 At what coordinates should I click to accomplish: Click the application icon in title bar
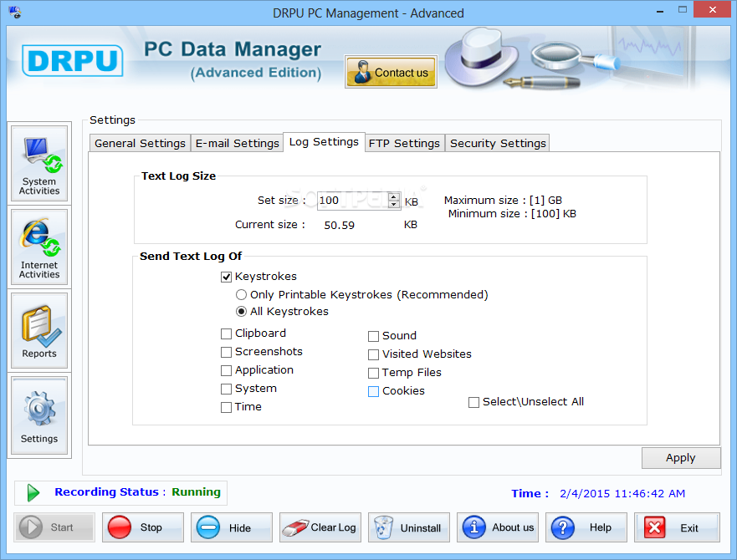(15, 12)
